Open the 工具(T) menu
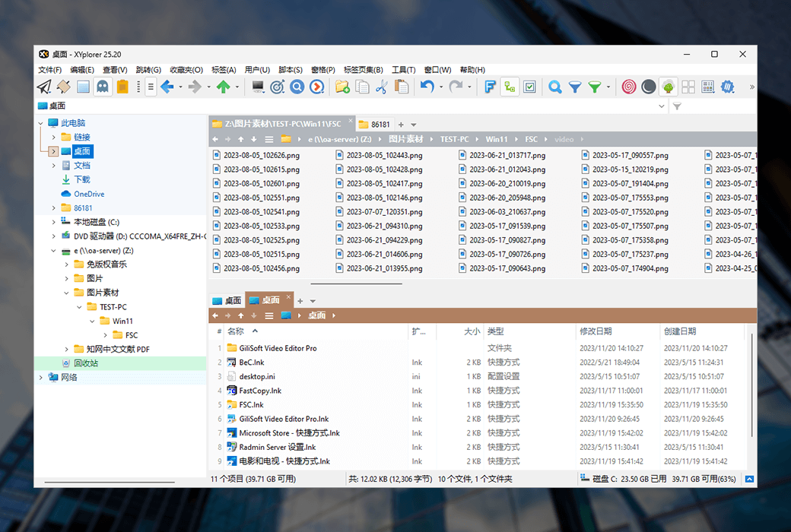This screenshot has width=791, height=532. tap(403, 70)
